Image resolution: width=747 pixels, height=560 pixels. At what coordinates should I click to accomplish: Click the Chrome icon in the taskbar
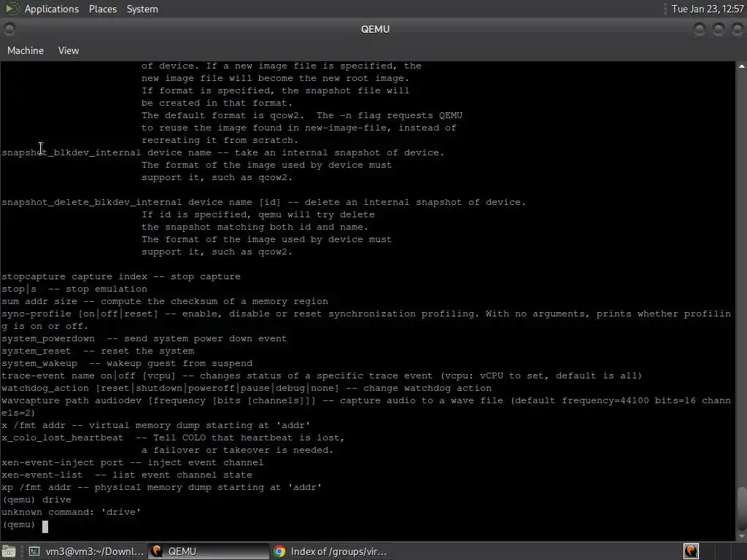click(279, 551)
